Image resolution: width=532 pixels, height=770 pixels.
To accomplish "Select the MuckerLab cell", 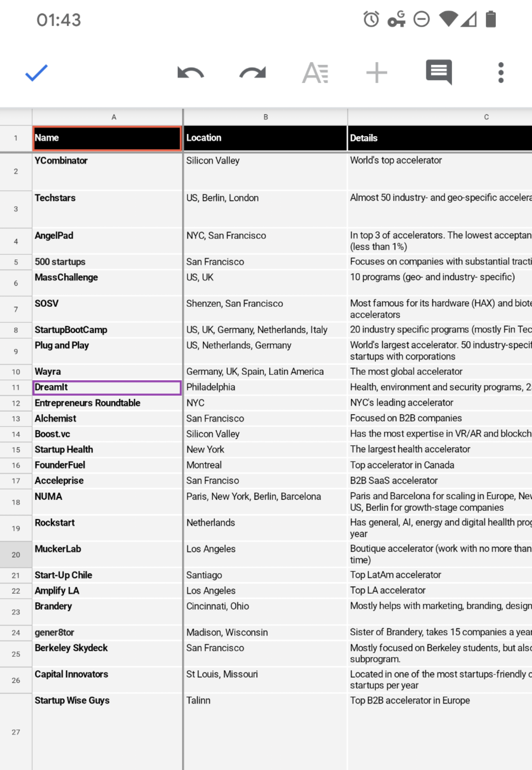I will click(x=108, y=555).
